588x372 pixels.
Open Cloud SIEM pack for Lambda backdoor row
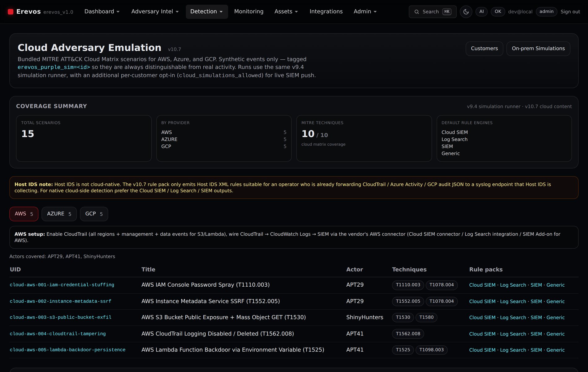tap(482, 350)
